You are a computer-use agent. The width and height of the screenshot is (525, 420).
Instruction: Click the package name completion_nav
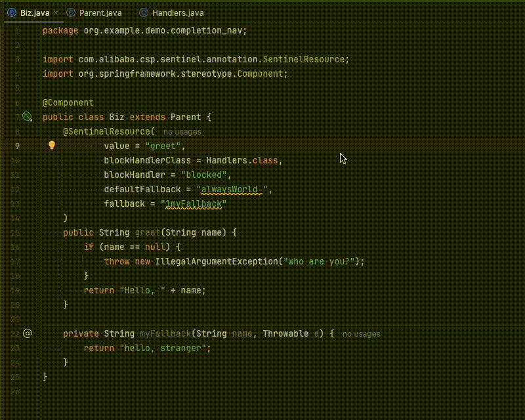pyautogui.click(x=206, y=30)
